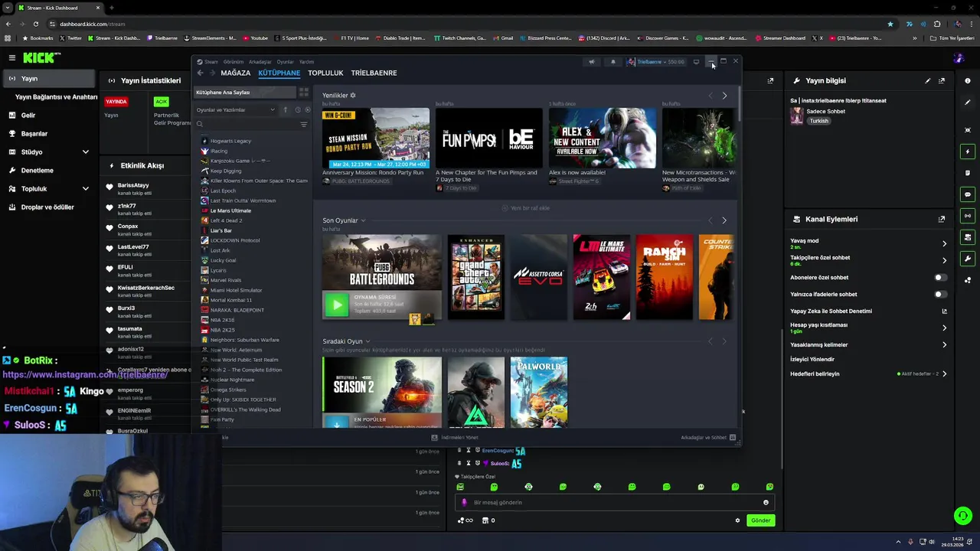Open Sıradaki Oyun shelf dropdown

367,341
